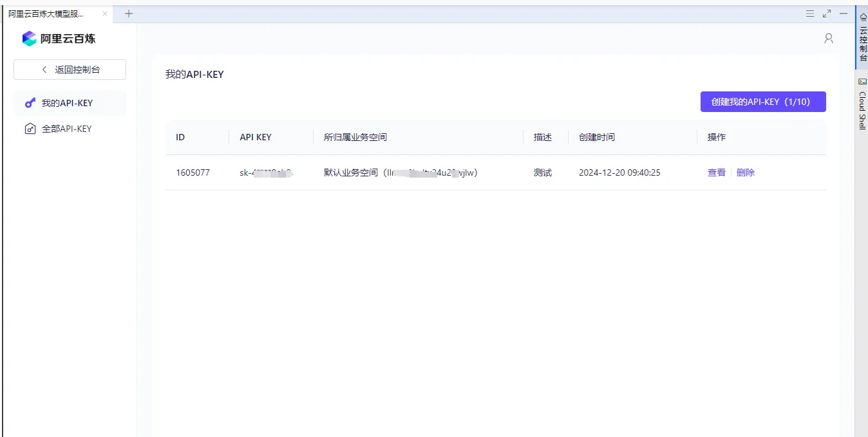Click 创建我的API-KEY (1/10) button
The width and height of the screenshot is (868, 437).
763,102
